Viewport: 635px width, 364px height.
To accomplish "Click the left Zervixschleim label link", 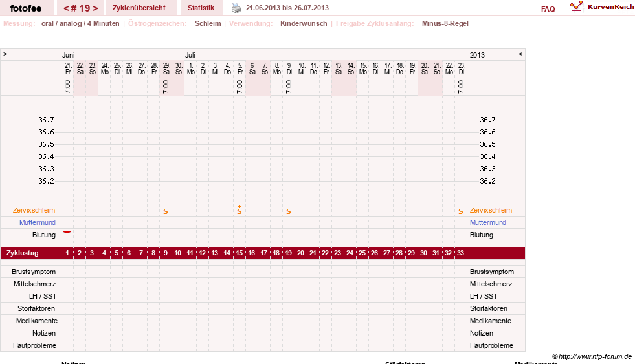I will pos(34,210).
